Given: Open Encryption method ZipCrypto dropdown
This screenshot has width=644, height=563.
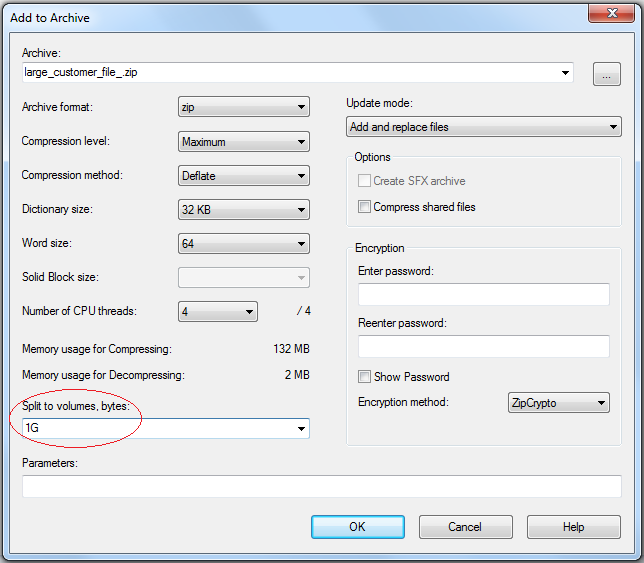Looking at the screenshot, I should [x=559, y=403].
